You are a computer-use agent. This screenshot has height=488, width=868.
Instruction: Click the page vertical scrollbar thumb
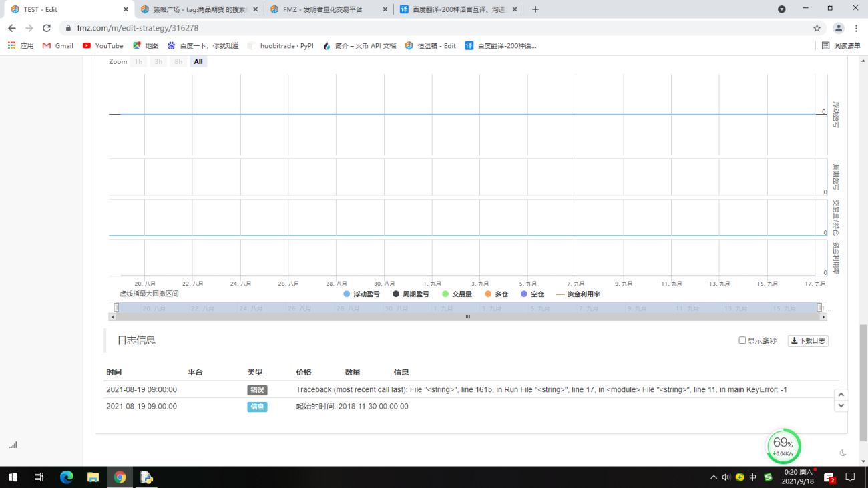863,383
